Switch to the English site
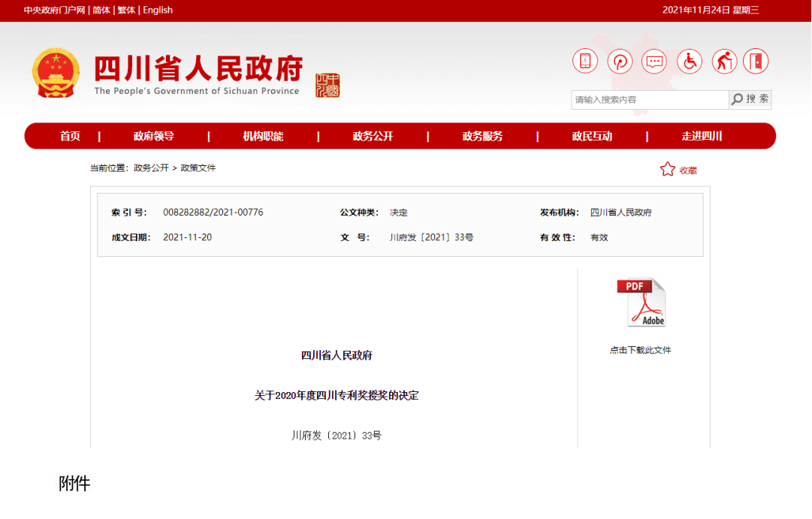 pyautogui.click(x=158, y=10)
